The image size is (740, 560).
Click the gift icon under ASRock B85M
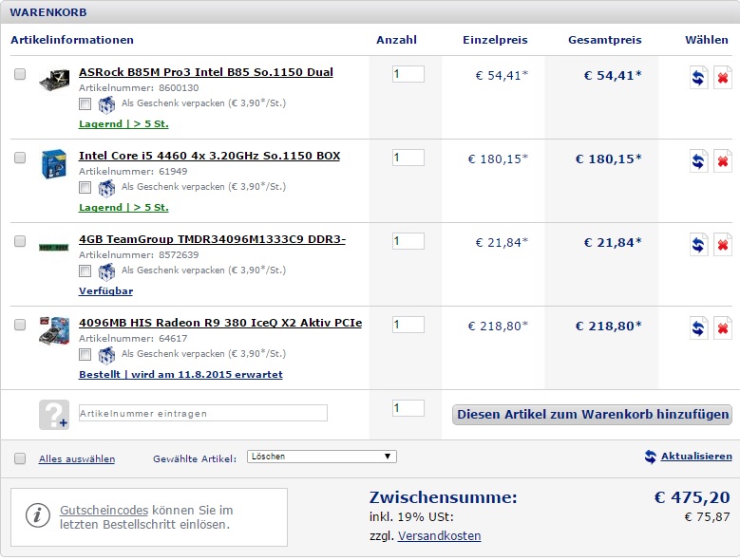pyautogui.click(x=106, y=104)
